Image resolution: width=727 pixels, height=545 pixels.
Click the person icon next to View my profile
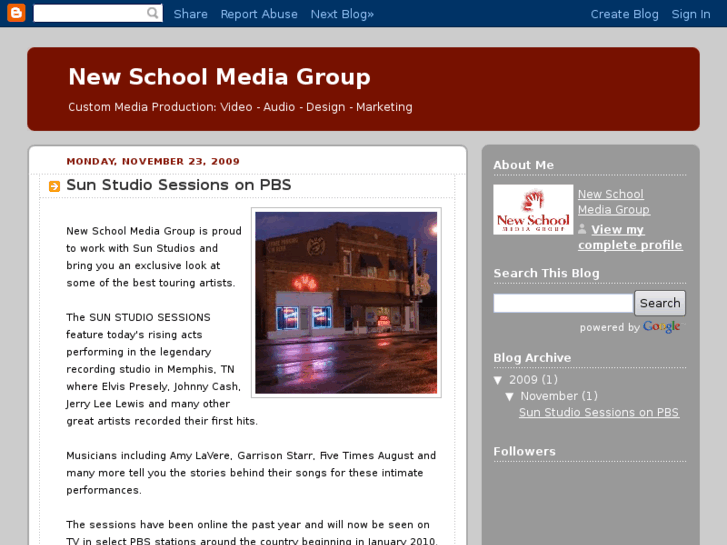coord(582,229)
